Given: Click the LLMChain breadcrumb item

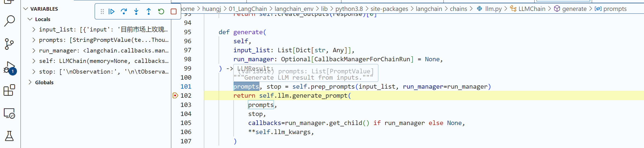Looking at the screenshot, I should point(532,9).
